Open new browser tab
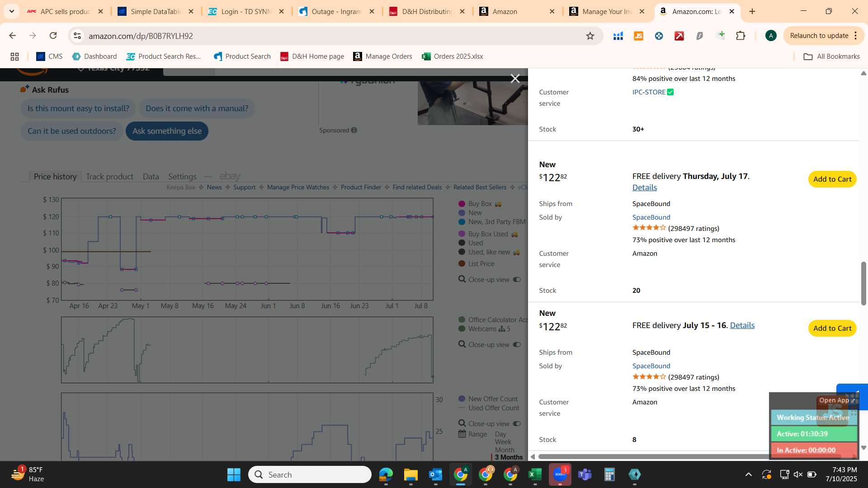The image size is (868, 488). 752,11
